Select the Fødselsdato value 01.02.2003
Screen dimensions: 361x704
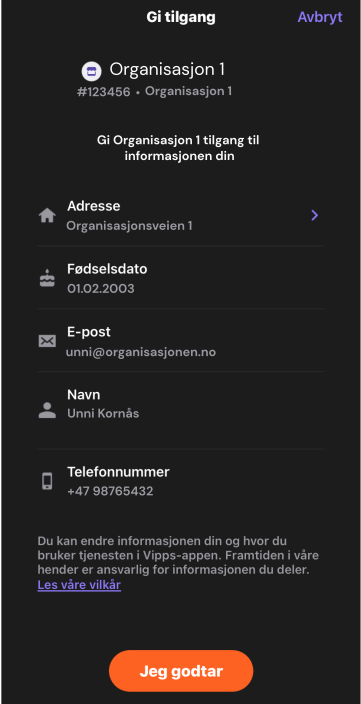[x=101, y=288]
